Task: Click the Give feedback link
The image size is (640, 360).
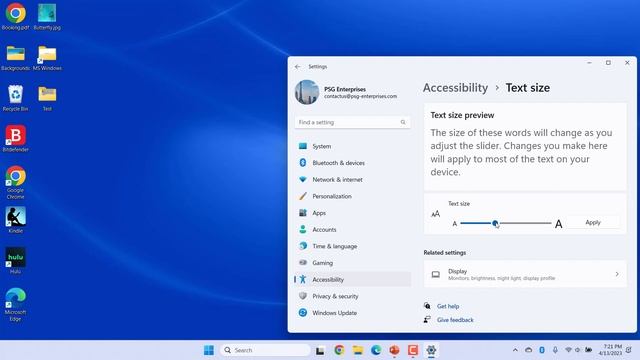Action: tap(455, 320)
